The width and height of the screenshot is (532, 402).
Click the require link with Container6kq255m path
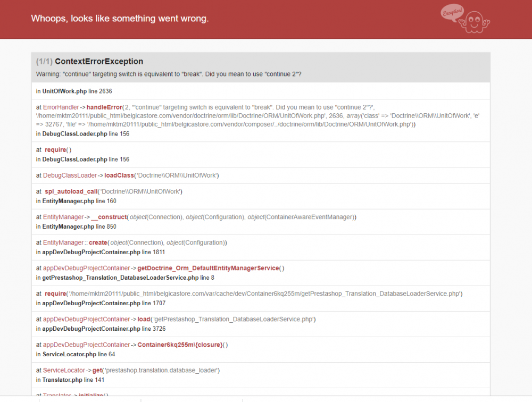(55, 294)
